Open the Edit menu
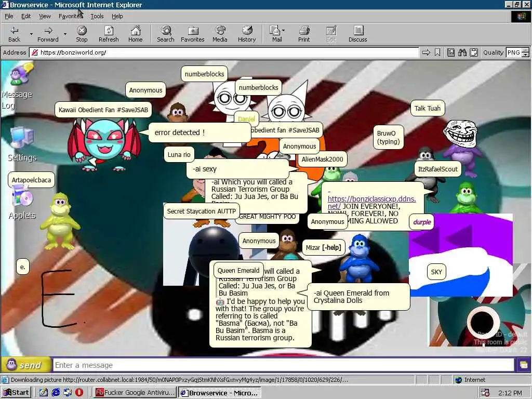The height and width of the screenshot is (399, 532). 26,16
